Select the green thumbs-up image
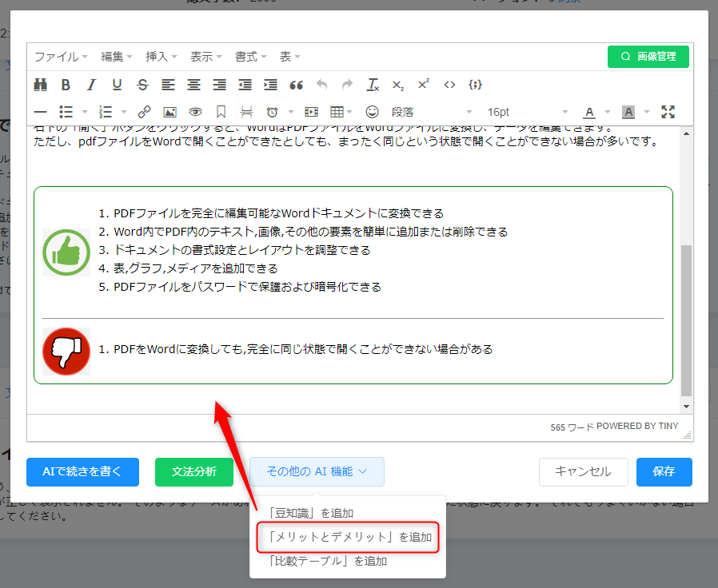Screen dimensions: 718x588 click(x=66, y=252)
